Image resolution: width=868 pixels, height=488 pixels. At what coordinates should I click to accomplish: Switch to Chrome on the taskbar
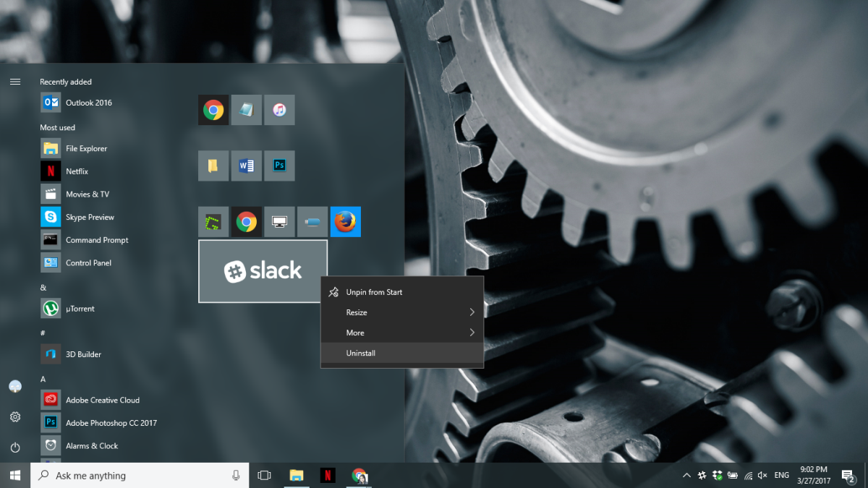click(x=359, y=476)
